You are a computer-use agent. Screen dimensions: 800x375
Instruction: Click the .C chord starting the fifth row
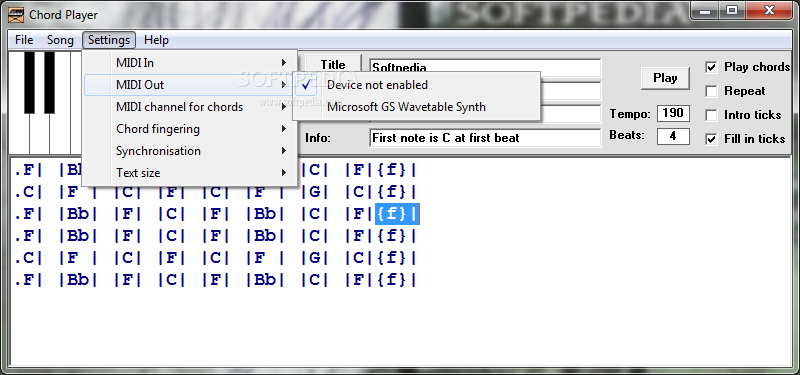[x=24, y=258]
